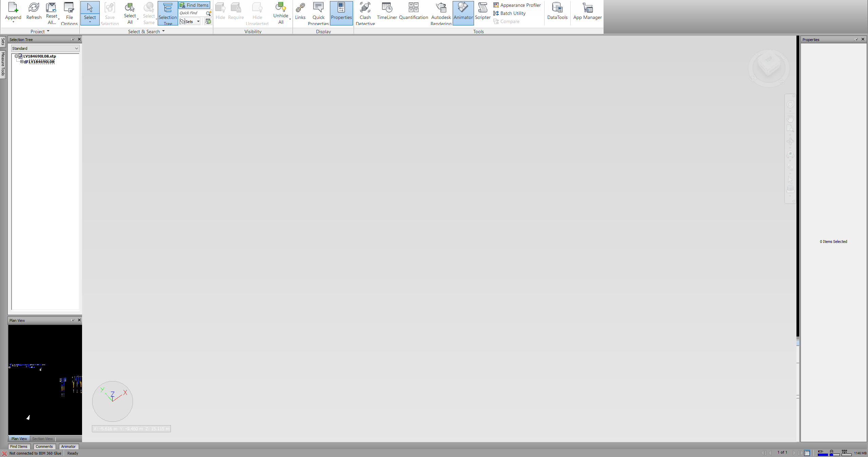Switch to the Comments tab
The height and width of the screenshot is (457, 868).
coord(44,446)
